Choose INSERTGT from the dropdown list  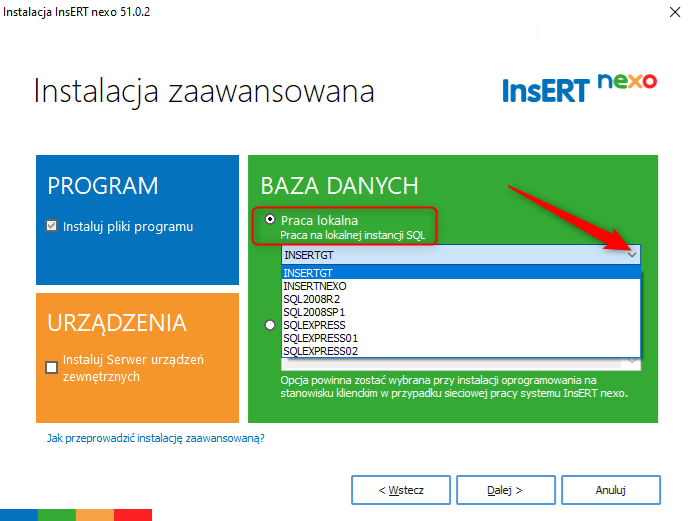pos(461,273)
